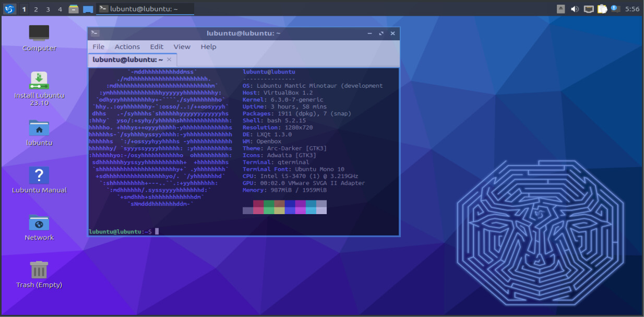644x317 pixels.
Task: Click the lubuntu@lubuntu neofetch header text
Action: coord(269,72)
